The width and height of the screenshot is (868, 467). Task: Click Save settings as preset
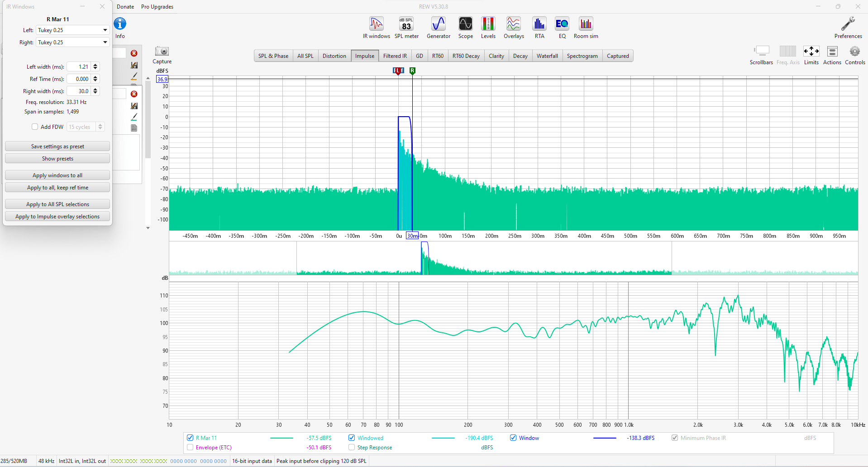(x=57, y=146)
